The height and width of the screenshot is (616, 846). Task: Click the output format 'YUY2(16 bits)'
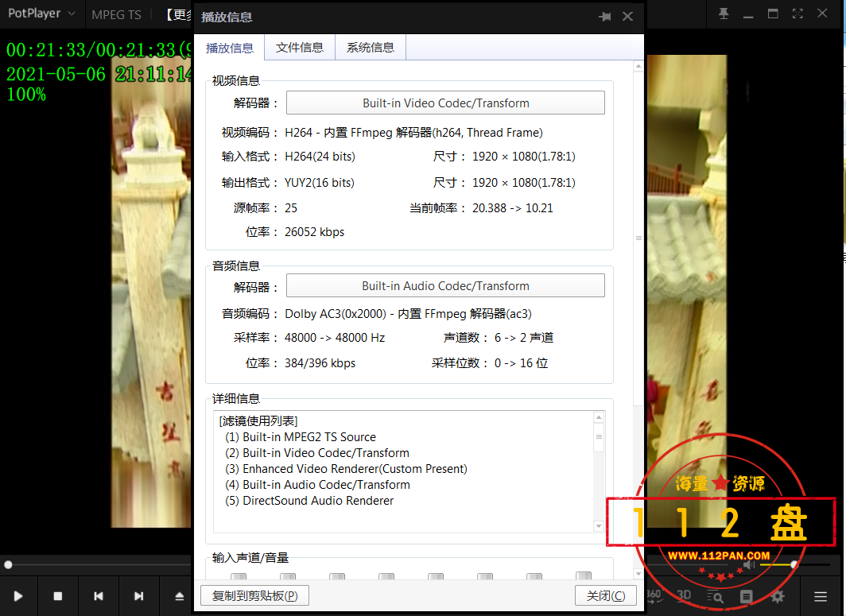click(320, 183)
